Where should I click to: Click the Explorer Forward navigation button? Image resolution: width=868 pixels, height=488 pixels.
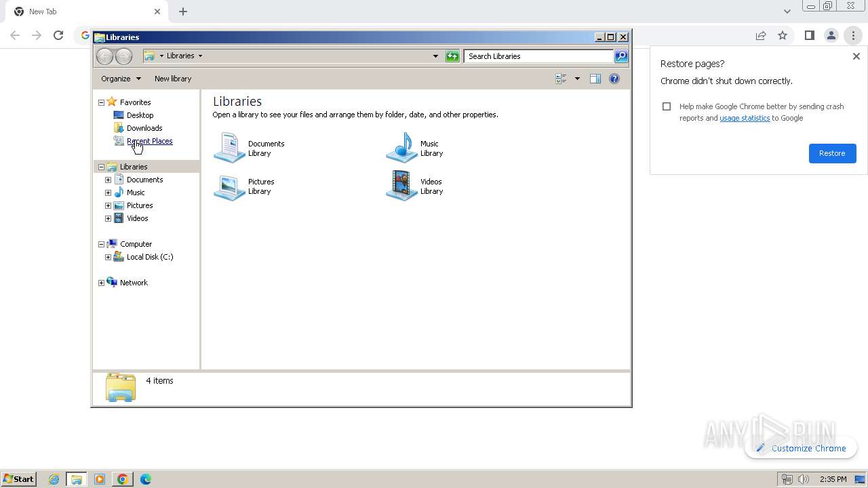pos(123,56)
